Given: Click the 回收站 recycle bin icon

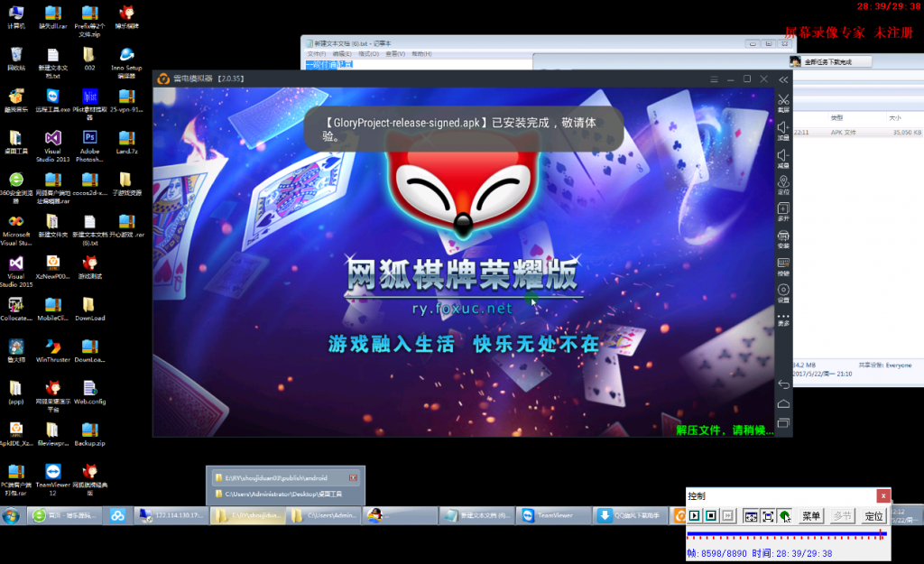Looking at the screenshot, I should click(16, 59).
